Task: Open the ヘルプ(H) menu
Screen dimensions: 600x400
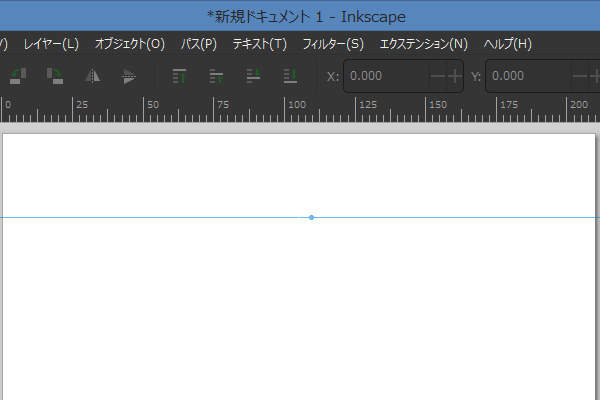Action: coord(507,44)
